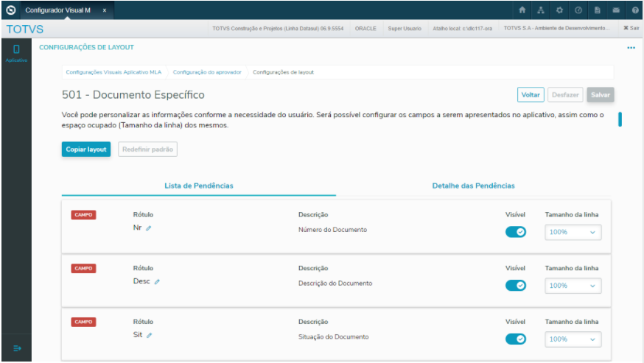The width and height of the screenshot is (644, 363).
Task: Click Configurações de layout breadcrumb
Action: 283,72
